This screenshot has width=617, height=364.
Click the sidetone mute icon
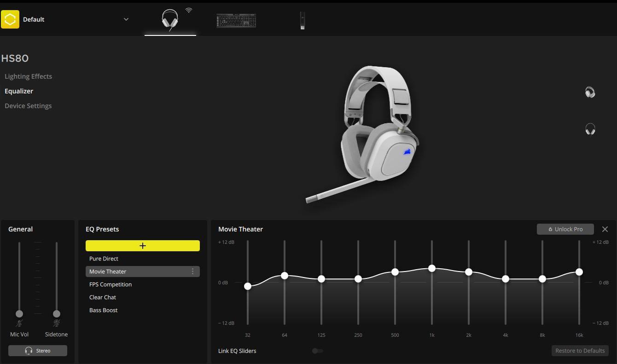point(56,324)
